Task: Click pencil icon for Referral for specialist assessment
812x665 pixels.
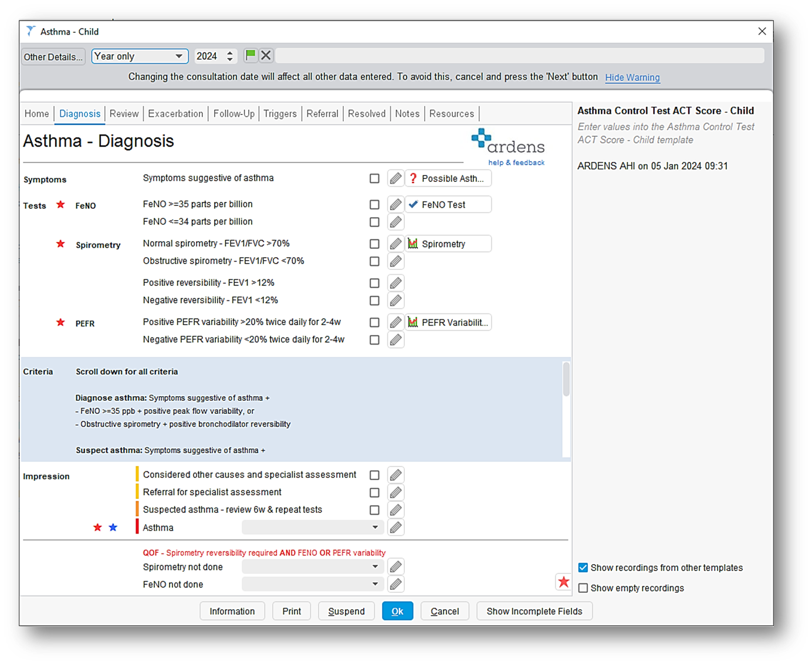Action: 396,492
